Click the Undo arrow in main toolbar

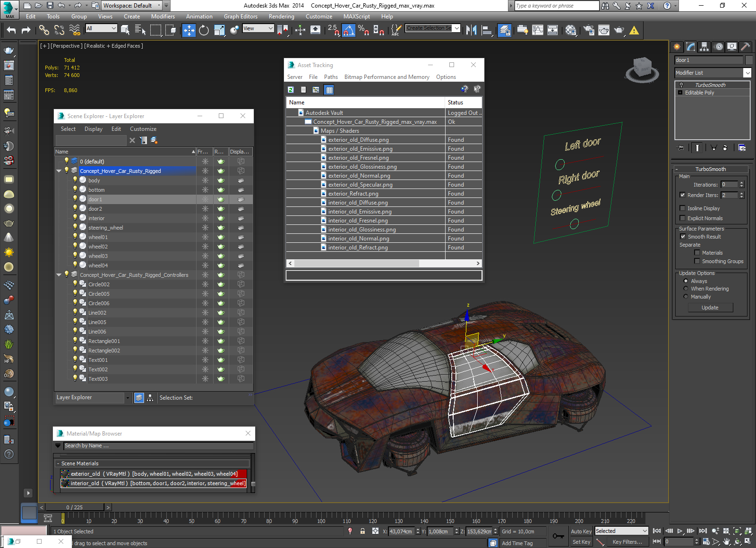tap(11, 30)
